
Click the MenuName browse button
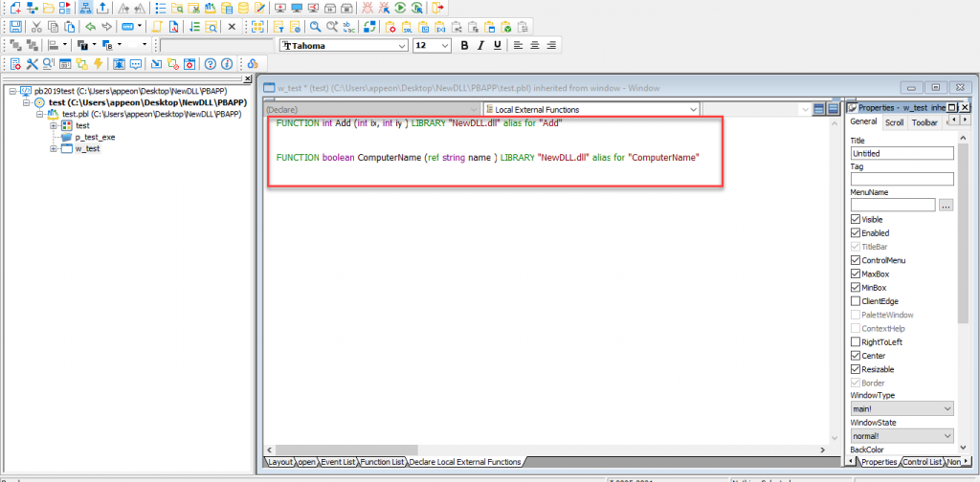[x=946, y=205]
